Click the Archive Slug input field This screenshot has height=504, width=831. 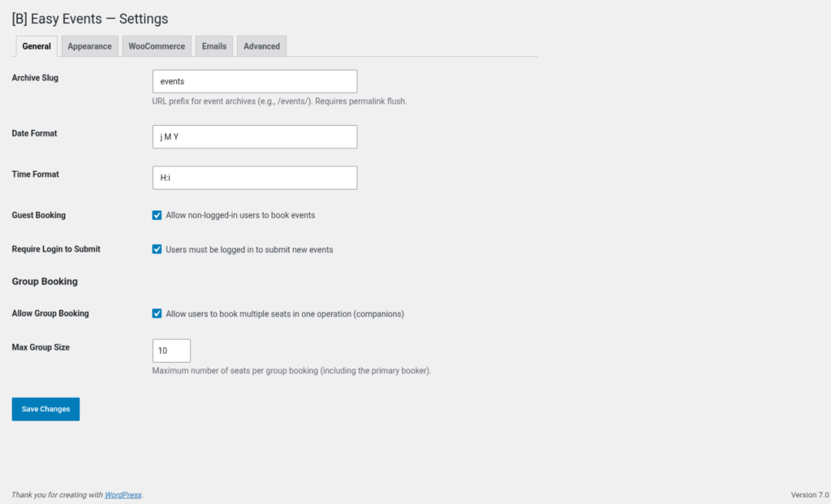255,82
